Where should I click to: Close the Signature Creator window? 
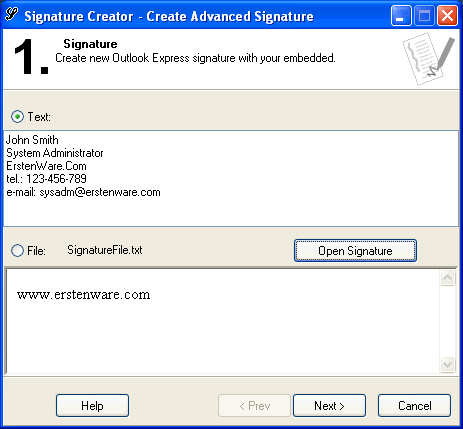447,16
